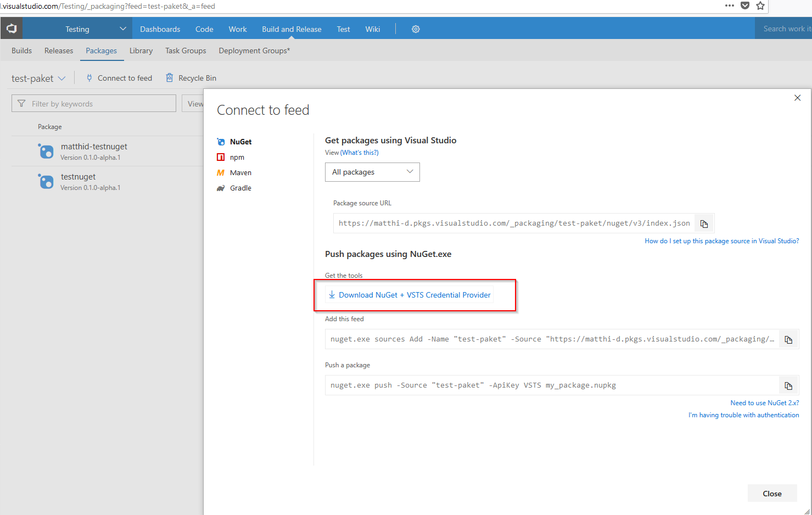The width and height of the screenshot is (812, 515).
Task: Click Download NuGet + VSTS Credential Provider
Action: click(410, 295)
